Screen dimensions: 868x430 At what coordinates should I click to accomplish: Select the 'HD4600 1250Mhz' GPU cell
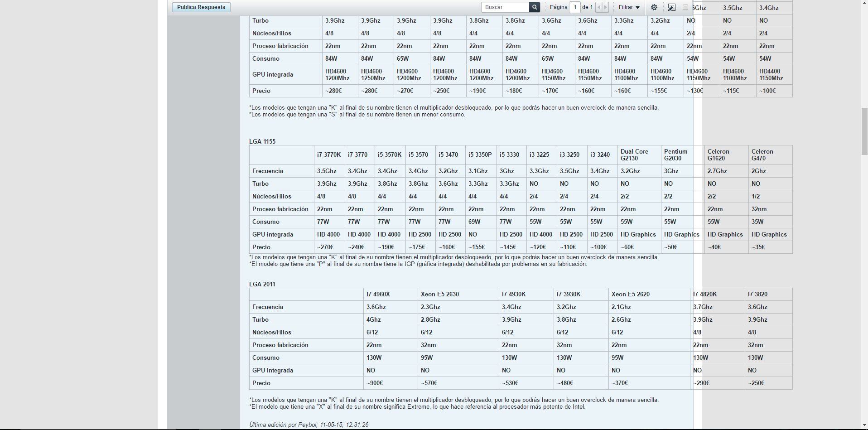(376, 75)
